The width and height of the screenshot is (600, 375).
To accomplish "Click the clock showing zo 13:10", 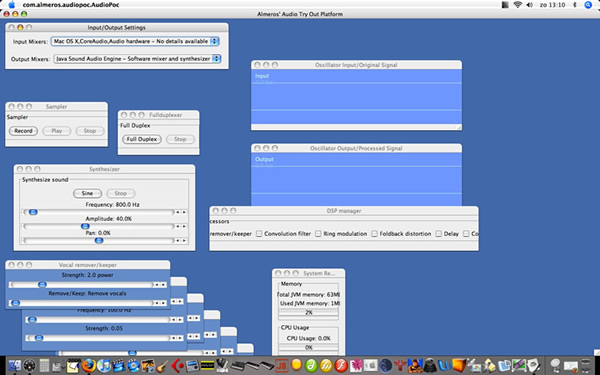I will tap(551, 5).
